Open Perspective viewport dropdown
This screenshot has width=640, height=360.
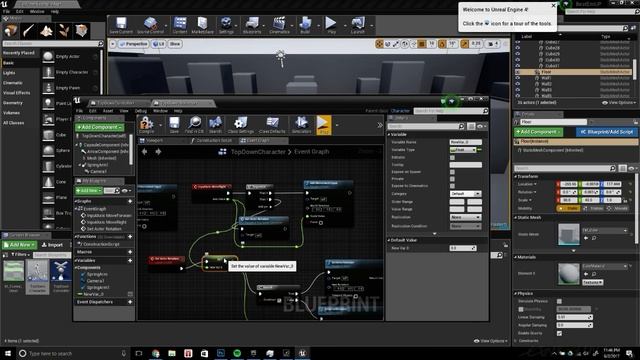pos(134,44)
